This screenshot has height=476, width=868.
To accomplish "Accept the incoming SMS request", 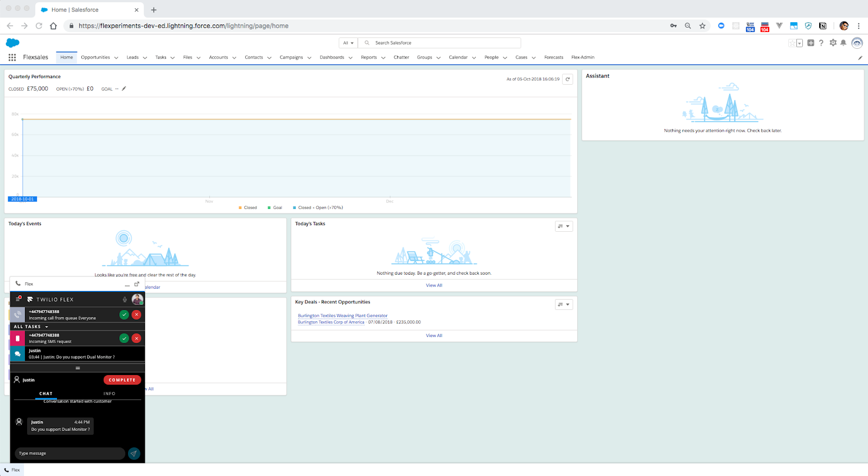I will click(124, 338).
